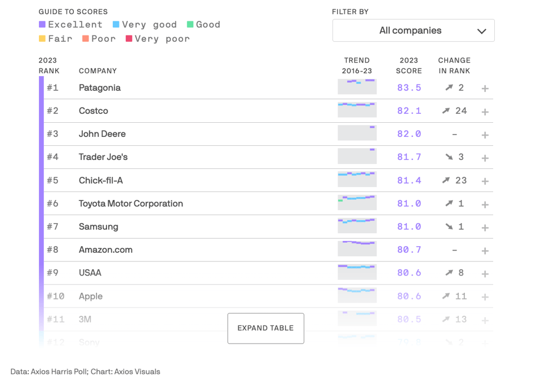Screen dimensions: 541x392
Task: Click the Change in Rank column header
Action: click(454, 65)
